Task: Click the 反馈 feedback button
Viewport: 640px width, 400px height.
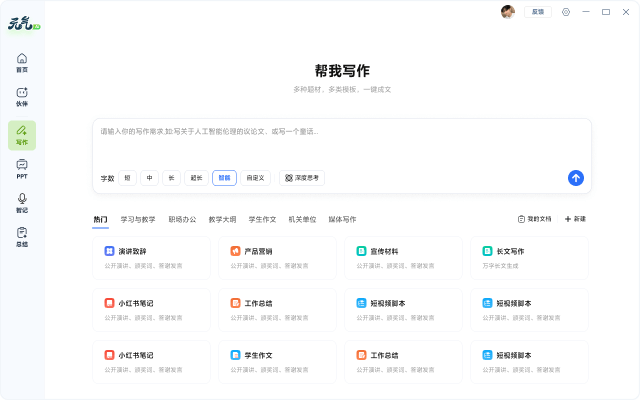Action: click(x=538, y=12)
